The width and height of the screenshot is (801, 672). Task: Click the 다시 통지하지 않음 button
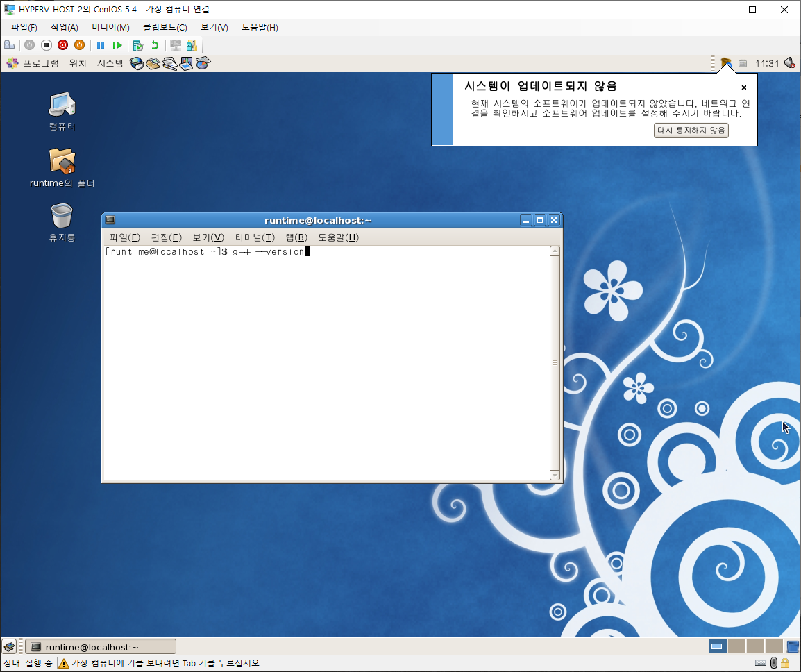(691, 131)
